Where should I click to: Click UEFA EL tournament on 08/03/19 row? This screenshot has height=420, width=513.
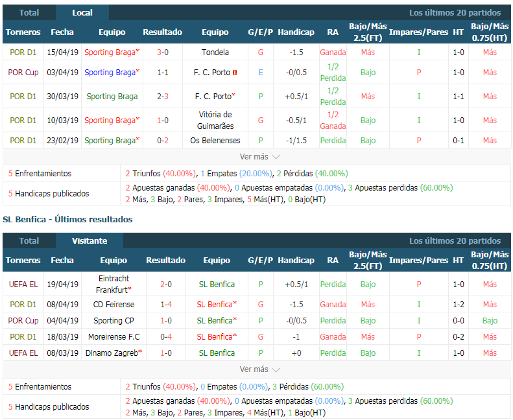pyautogui.click(x=23, y=353)
